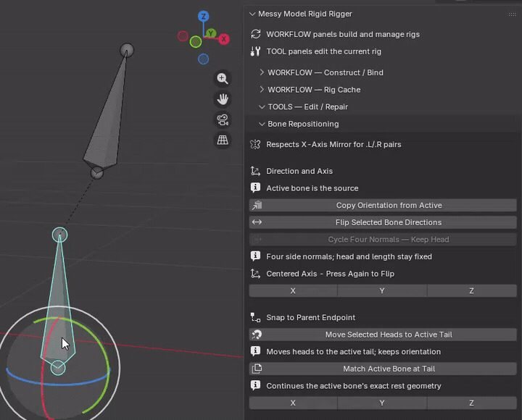
Task: Collapse TOOLS — Edit / Repair section
Action: pos(262,106)
